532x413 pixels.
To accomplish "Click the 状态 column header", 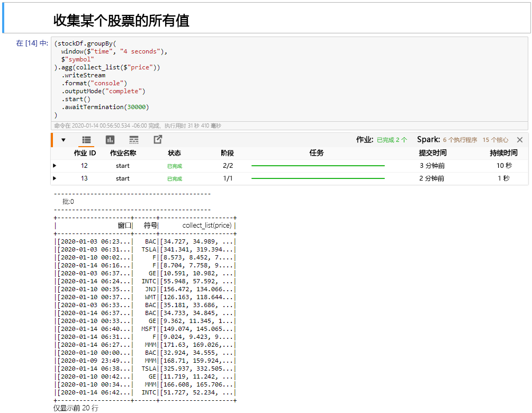I will pos(174,153).
